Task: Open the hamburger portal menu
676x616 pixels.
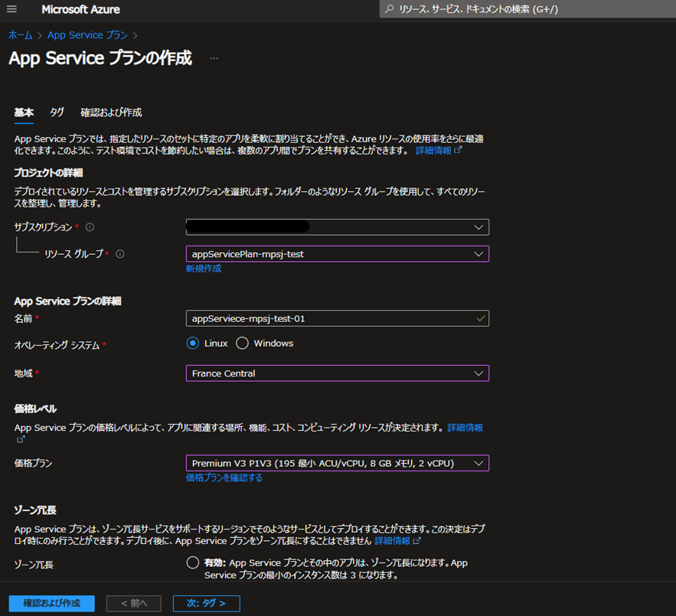Action: (x=11, y=9)
